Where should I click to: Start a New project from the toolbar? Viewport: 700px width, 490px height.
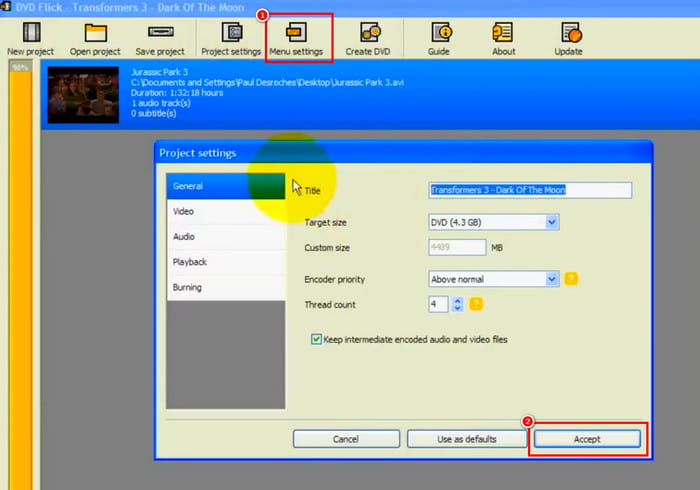pos(30,39)
